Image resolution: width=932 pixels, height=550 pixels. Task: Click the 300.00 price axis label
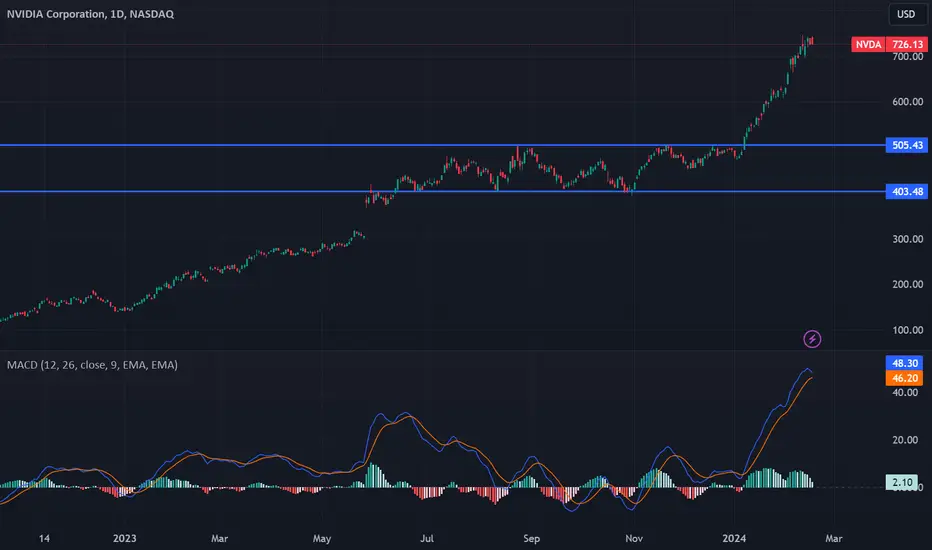908,239
